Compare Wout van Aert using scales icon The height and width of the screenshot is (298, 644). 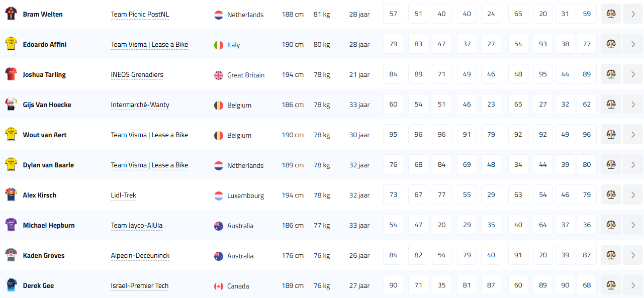611,135
